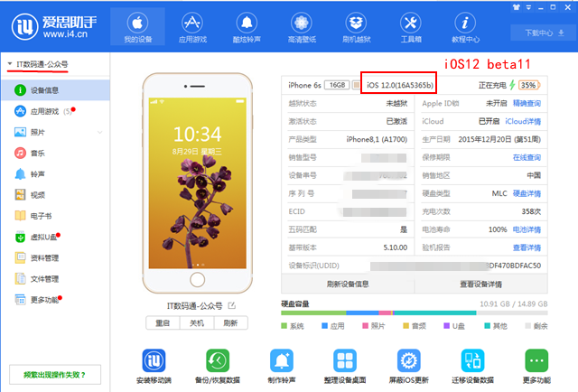
Task: Open the 电池详情 link
Action: 527,229
